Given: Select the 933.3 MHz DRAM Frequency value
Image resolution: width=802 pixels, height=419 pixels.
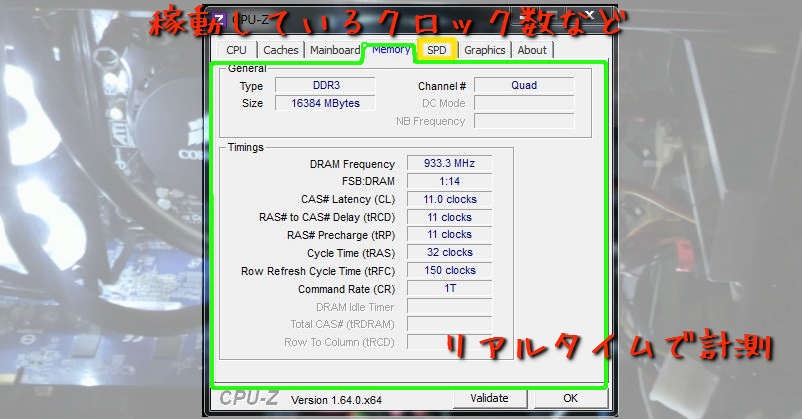Looking at the screenshot, I should [x=449, y=163].
